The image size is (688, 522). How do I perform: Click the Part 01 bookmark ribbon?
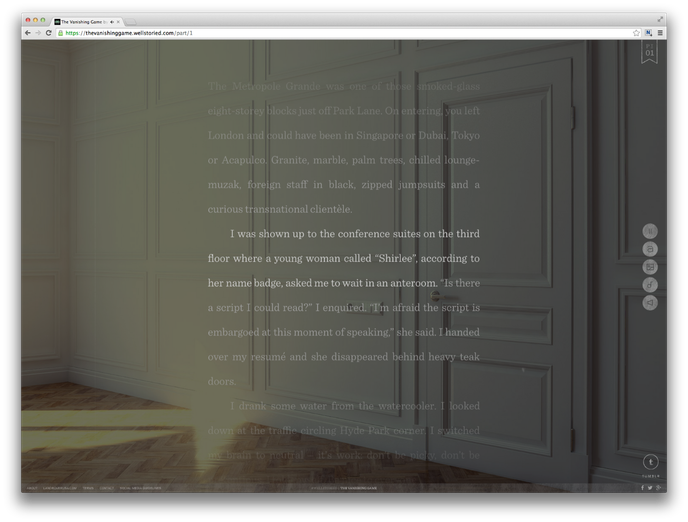(x=649, y=53)
